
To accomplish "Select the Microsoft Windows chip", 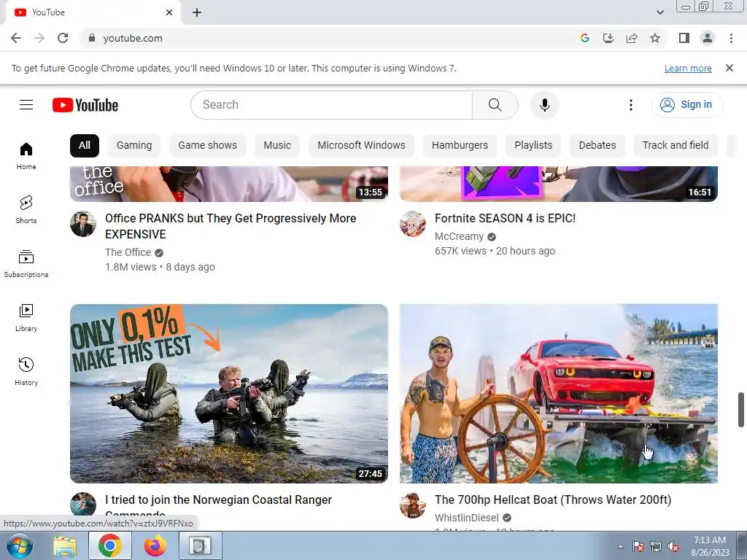I will point(361,145).
